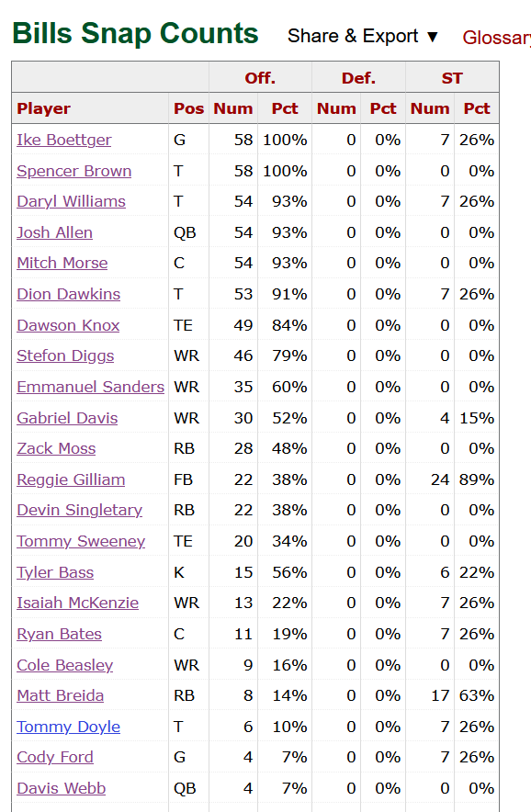Click the Devin Singletary link
531x812 pixels.
tap(79, 510)
